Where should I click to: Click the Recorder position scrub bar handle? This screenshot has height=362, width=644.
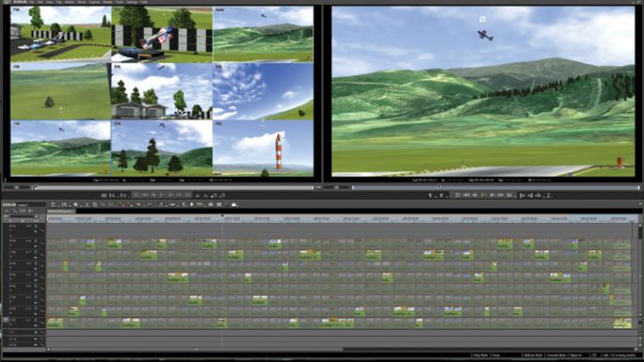click(x=439, y=187)
